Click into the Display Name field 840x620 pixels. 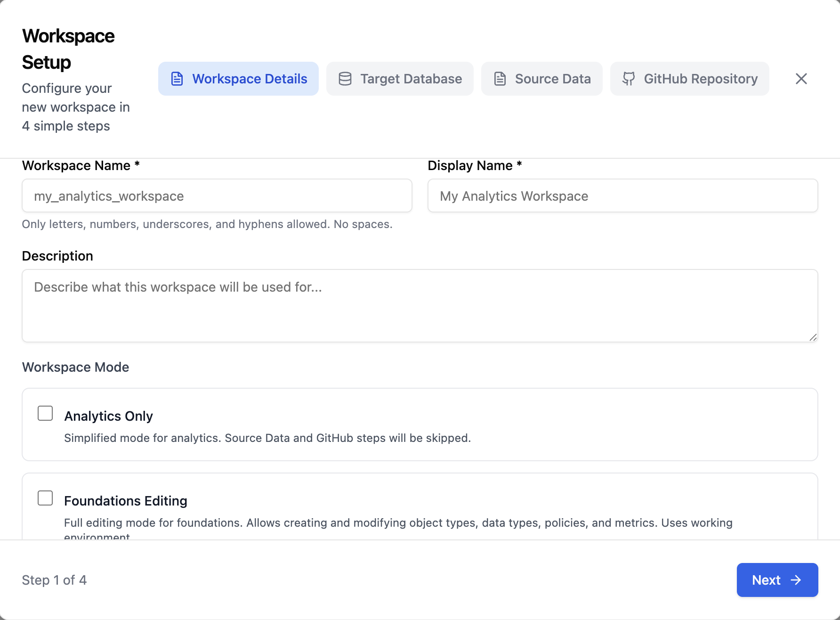pos(622,196)
